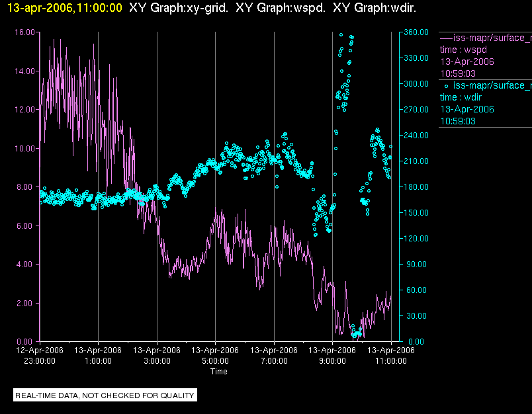This screenshot has height=414, width=532.
Task: Click the 16.00 wind speed axis label
Action: coord(24,32)
